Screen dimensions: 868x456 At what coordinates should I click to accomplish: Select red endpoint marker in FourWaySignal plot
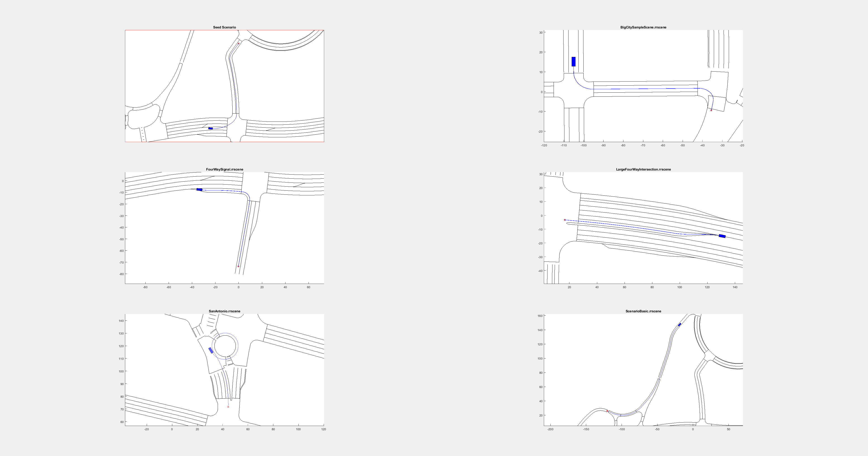(238, 266)
